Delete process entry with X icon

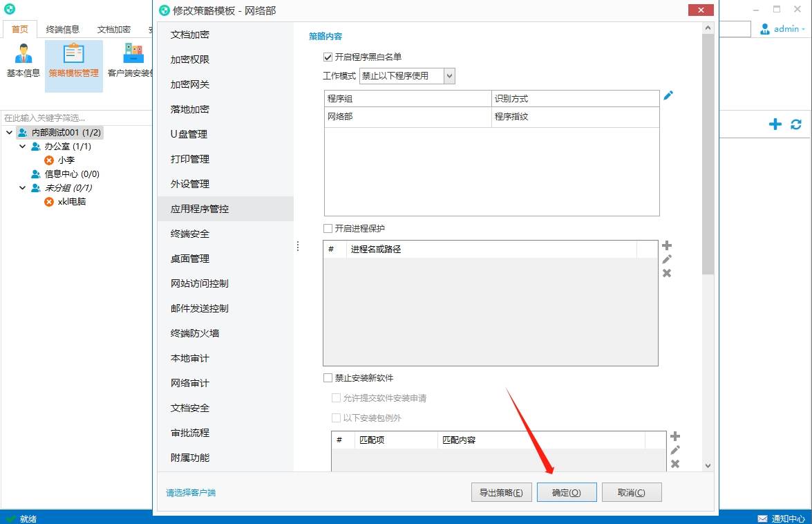pyautogui.click(x=666, y=273)
